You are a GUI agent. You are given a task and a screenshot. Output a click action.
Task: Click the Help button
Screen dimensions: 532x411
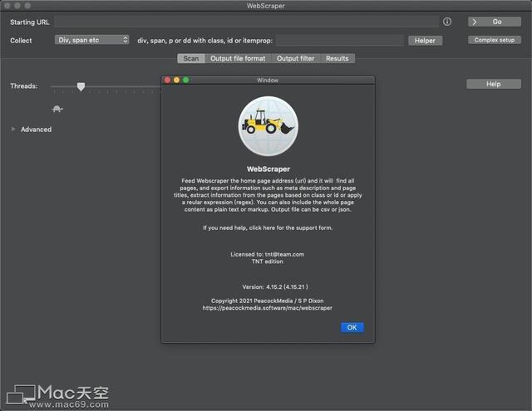coord(493,84)
